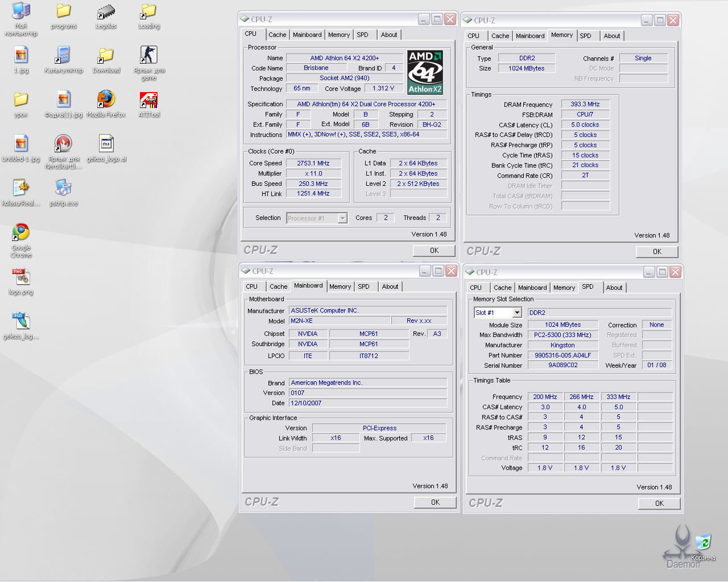Launch the Counter-Strike game shortcut icon

[148, 55]
